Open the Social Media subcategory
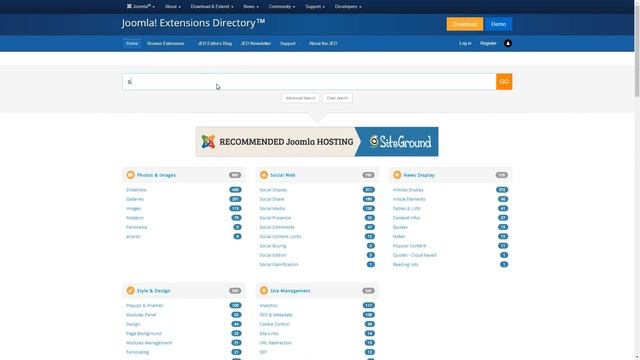Screen dimensions: 640x360 point(272,209)
